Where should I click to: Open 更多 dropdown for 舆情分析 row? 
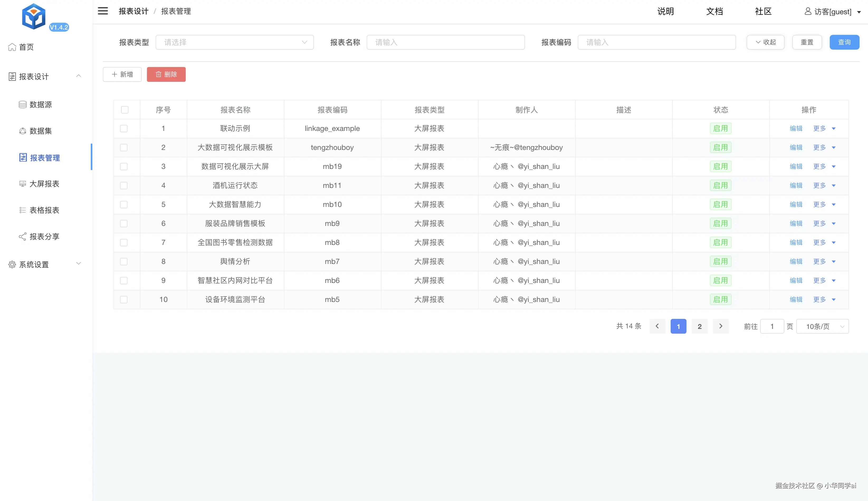coord(824,262)
